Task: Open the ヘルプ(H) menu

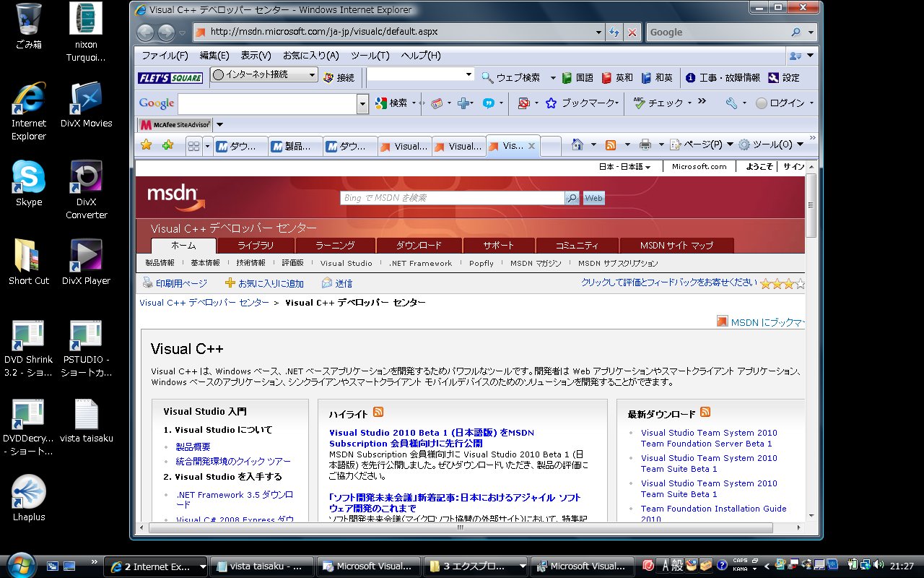Action: pos(421,56)
